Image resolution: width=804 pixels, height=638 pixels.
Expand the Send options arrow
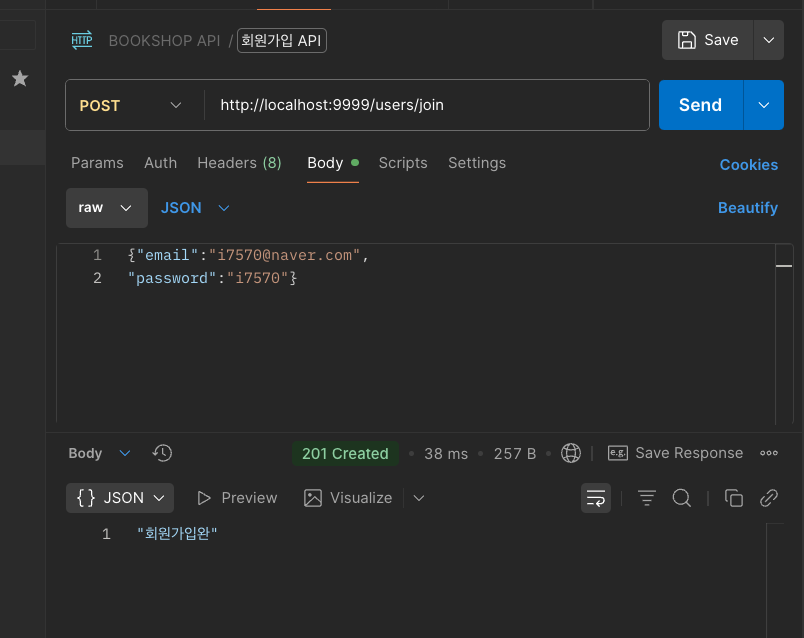tap(763, 105)
